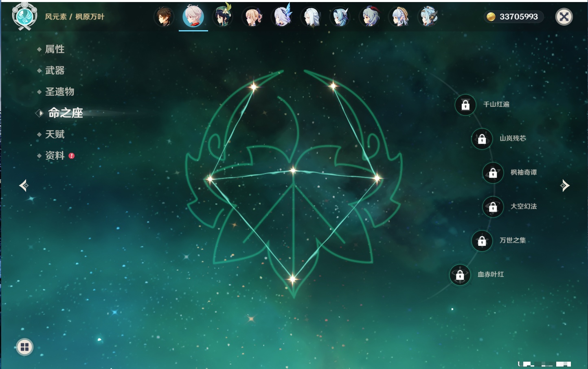
Task: Go to the next character with the right arrow
Action: tap(565, 186)
